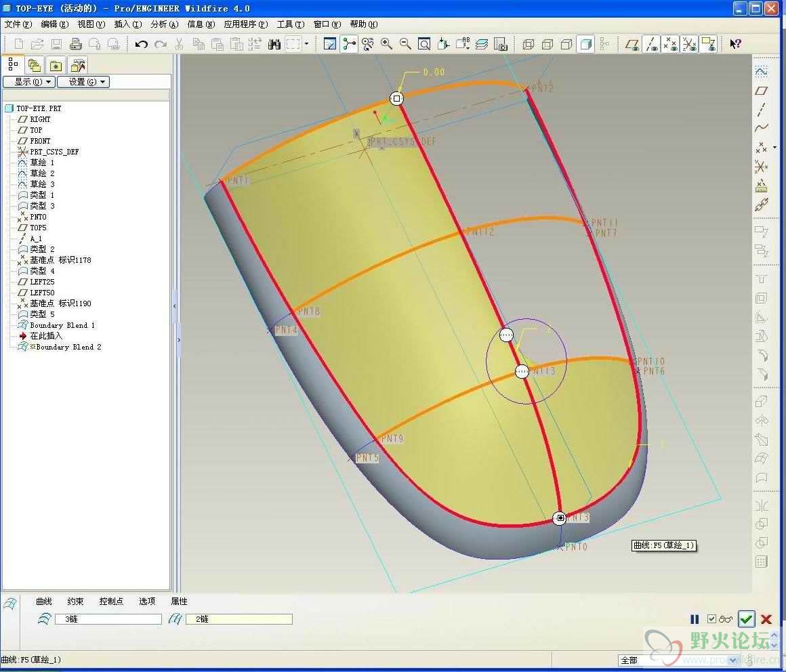
Task: Open the binoculars Find tool
Action: click(x=274, y=44)
